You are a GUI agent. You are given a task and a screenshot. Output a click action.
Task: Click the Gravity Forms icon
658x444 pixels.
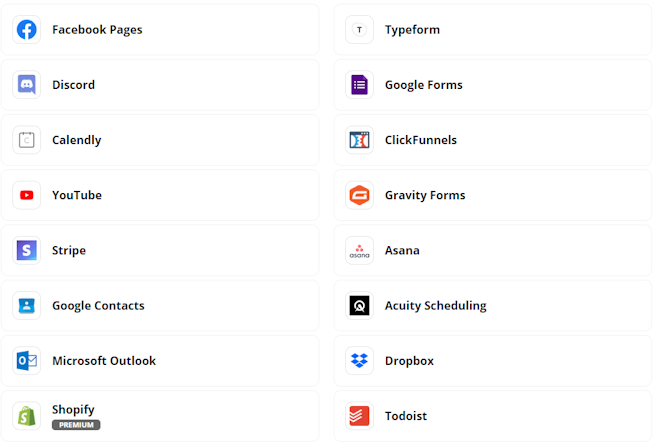pos(359,195)
